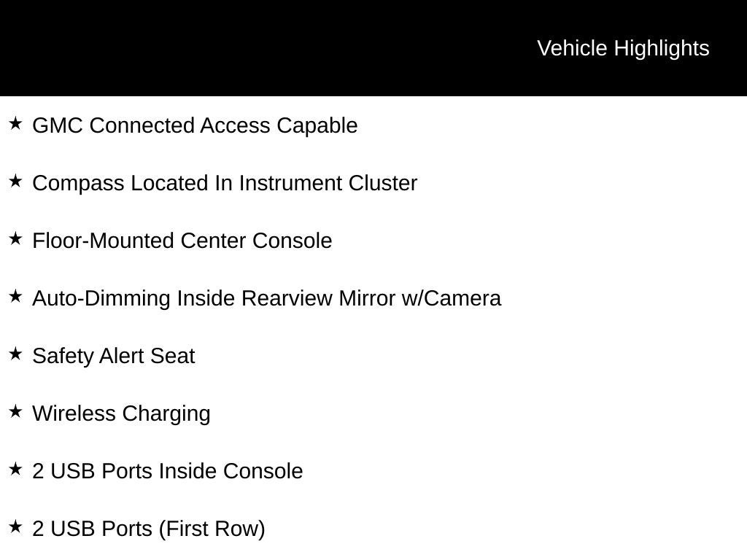
Task: Tap the star next to Safety Alert Seat
Action: (15, 354)
